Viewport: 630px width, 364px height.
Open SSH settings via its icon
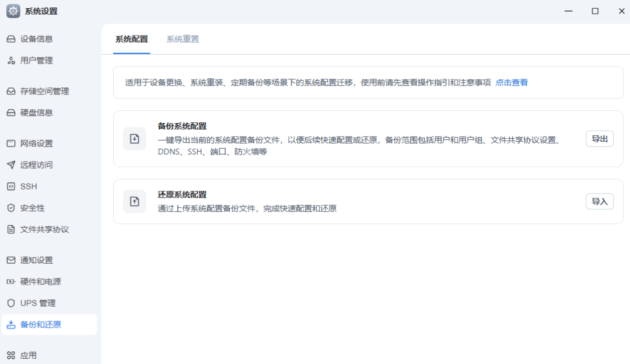click(10, 187)
